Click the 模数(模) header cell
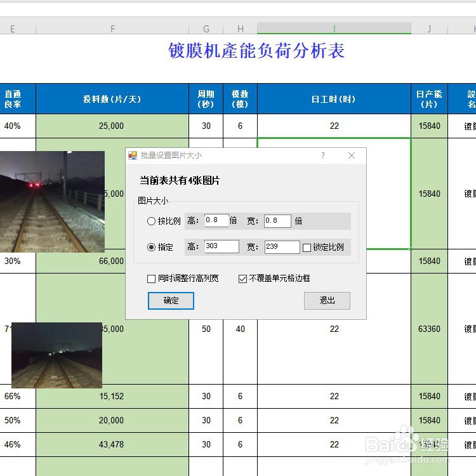 [x=240, y=99]
